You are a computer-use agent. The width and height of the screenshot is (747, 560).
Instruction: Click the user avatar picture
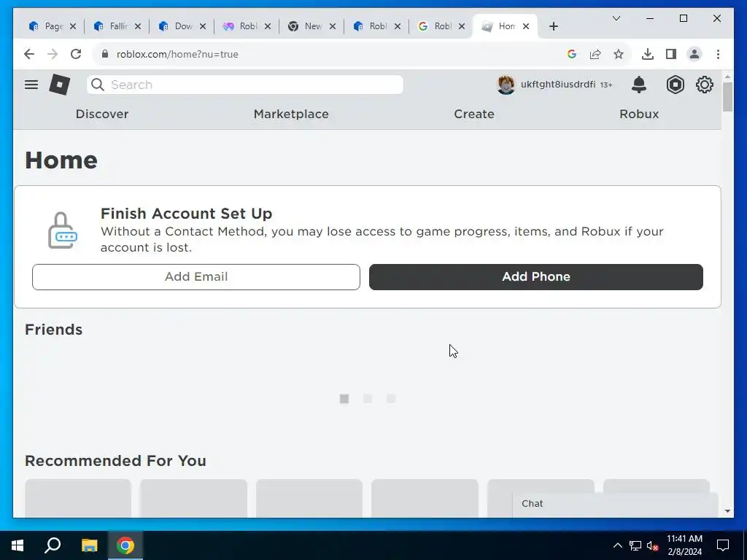pos(506,85)
